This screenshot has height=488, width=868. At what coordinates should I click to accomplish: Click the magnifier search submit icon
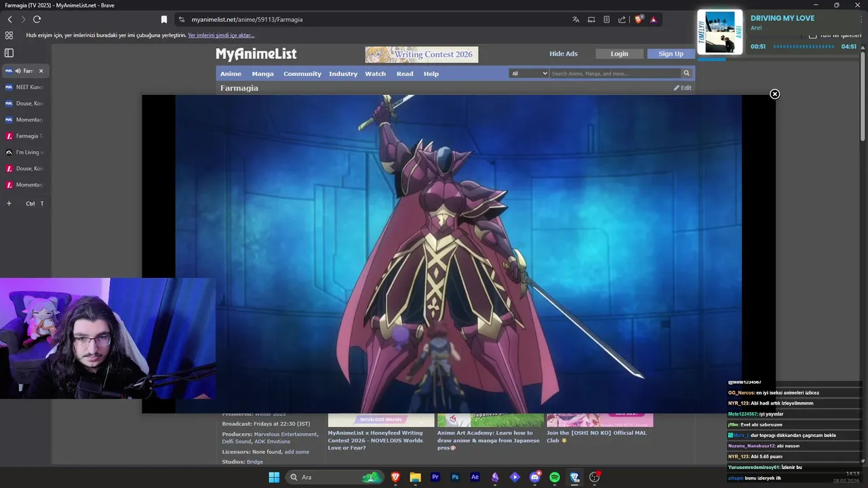(686, 73)
